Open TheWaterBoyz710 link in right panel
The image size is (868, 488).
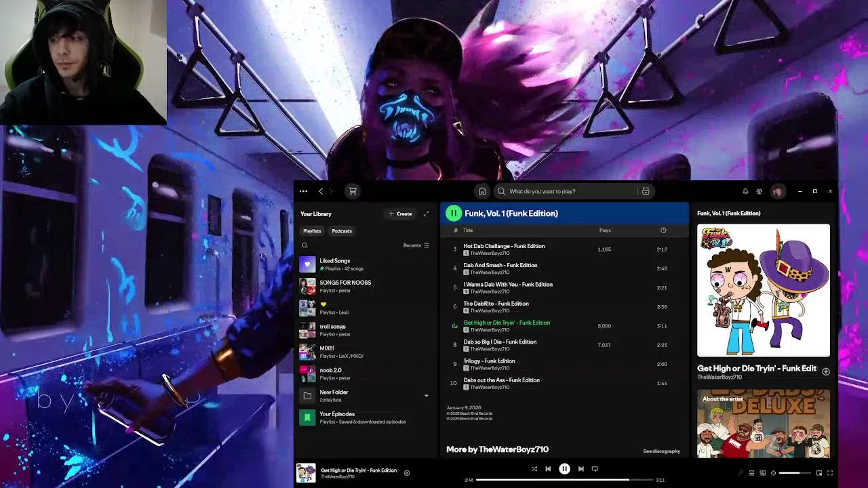click(x=719, y=378)
